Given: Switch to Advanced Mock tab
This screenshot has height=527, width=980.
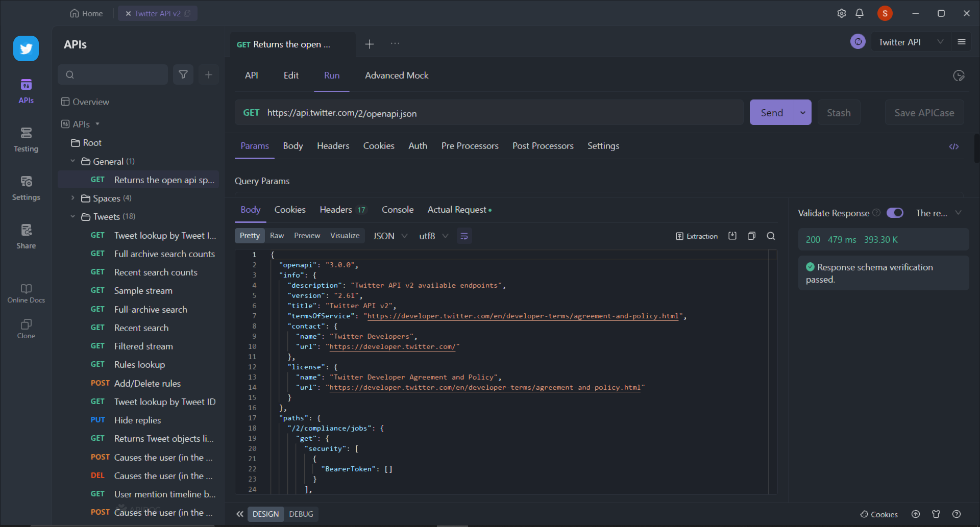Looking at the screenshot, I should coord(397,76).
